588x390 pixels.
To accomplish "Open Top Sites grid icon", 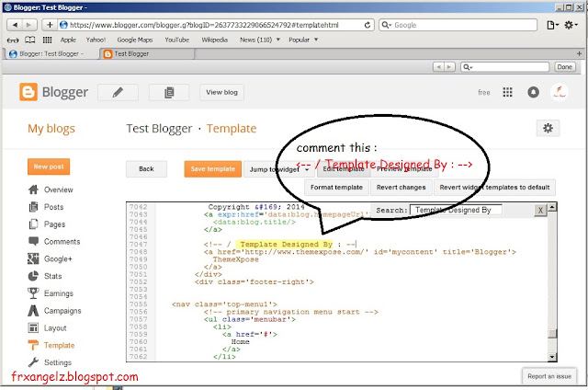I will [x=47, y=40].
